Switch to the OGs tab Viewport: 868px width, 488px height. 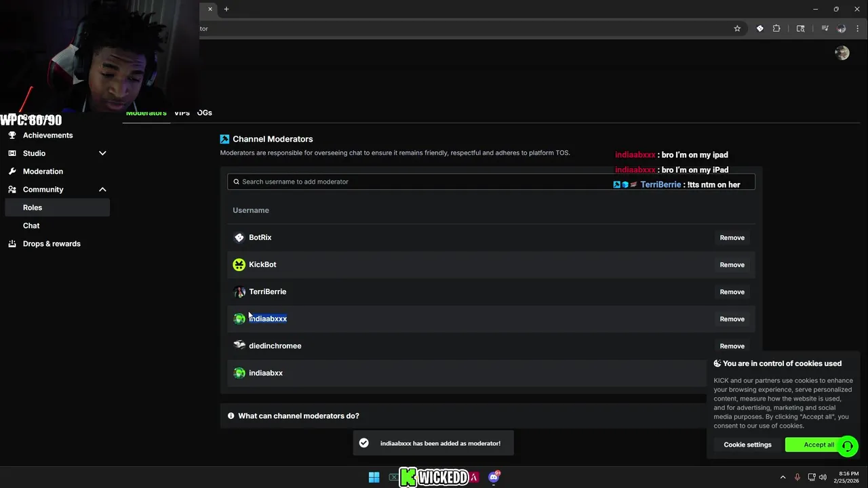tap(204, 113)
